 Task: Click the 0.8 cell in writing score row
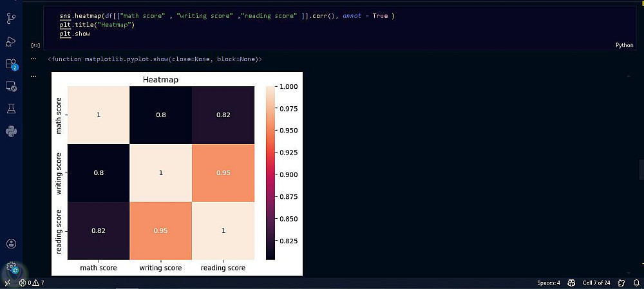click(x=99, y=173)
